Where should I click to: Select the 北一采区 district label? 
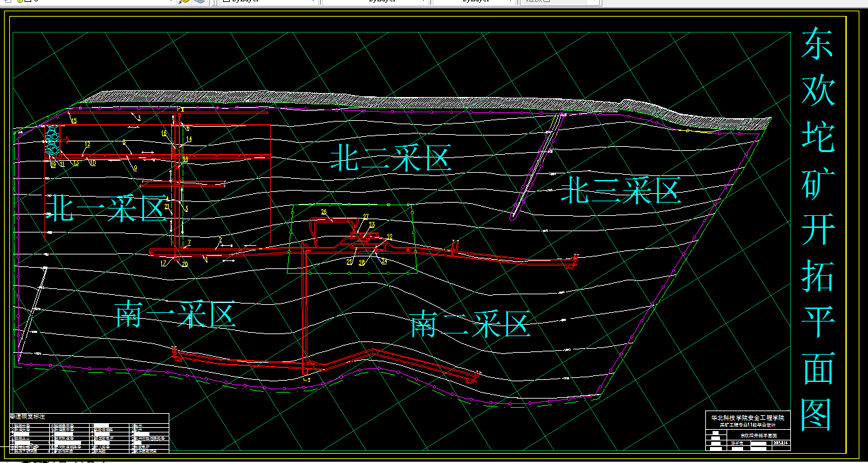(106, 209)
